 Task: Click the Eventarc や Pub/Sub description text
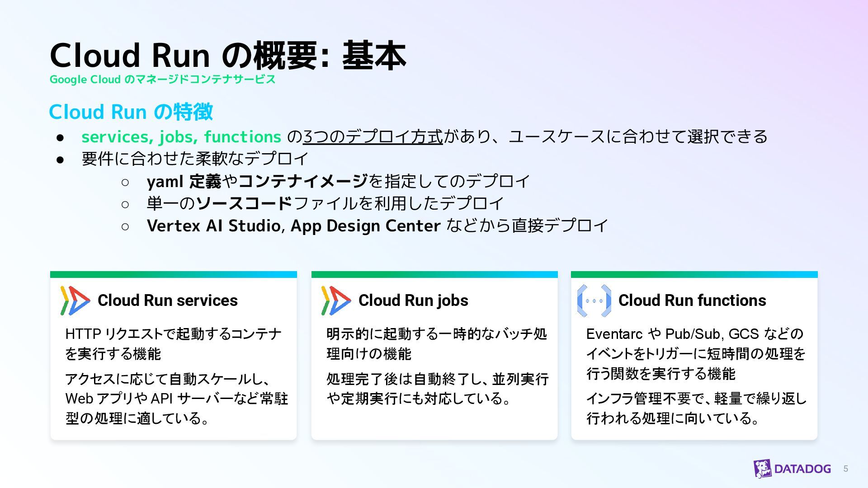point(695,353)
